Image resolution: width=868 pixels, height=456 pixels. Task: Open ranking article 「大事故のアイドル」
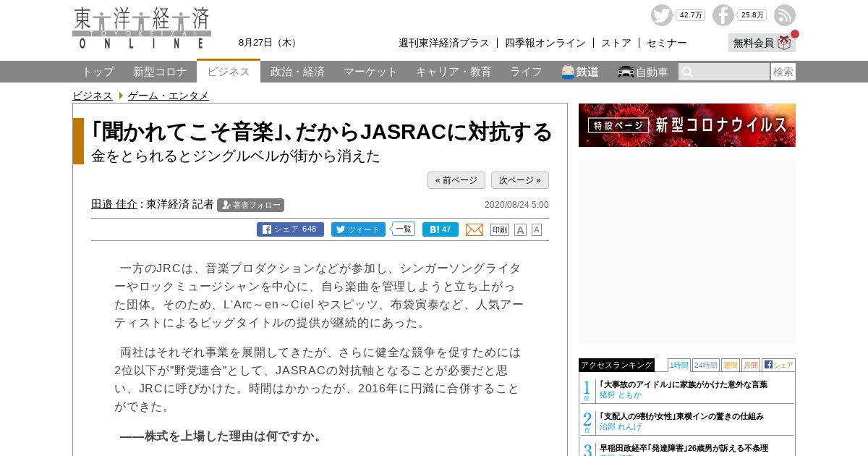pyautogui.click(x=684, y=384)
